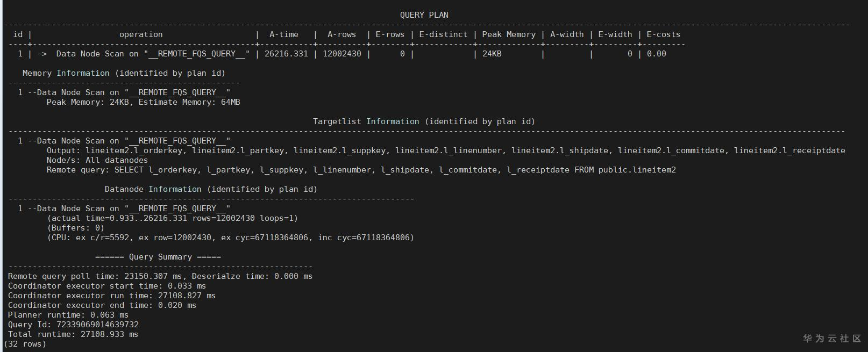Click the (32 rows) footer text
Viewport: 868px width, 352px height.
[25, 344]
